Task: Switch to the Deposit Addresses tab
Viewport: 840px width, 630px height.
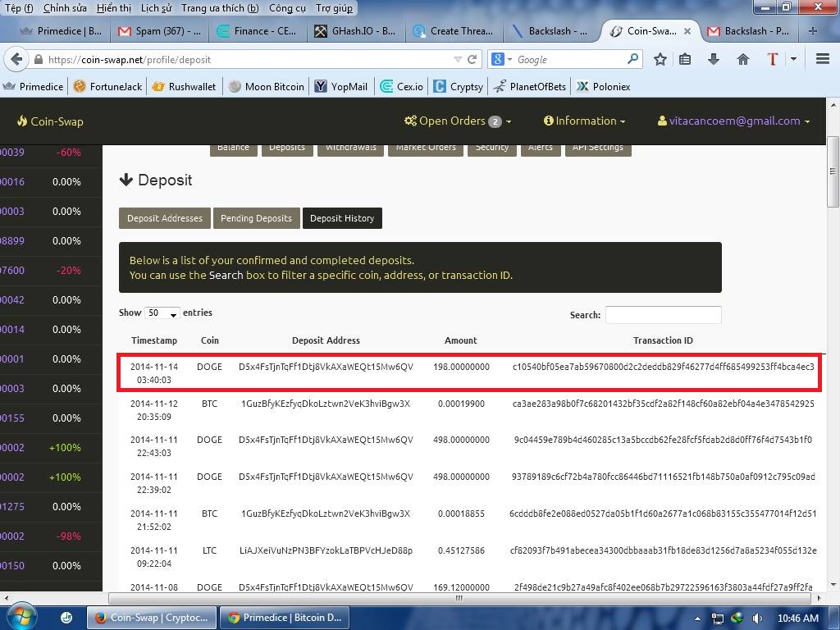Action: [164, 218]
